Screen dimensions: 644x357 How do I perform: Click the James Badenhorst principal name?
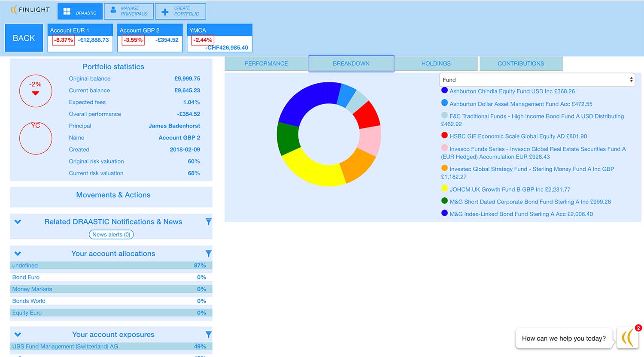[x=174, y=126]
